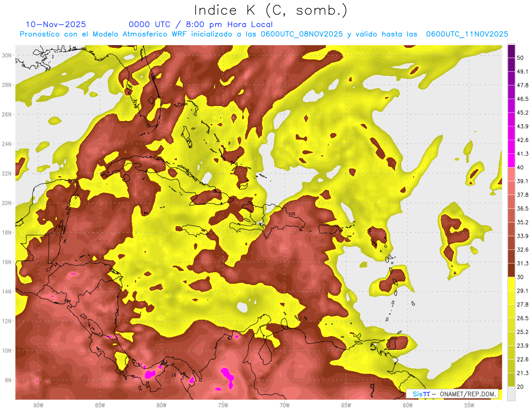The width and height of the screenshot is (532, 411).
Task: Click the "55W" longitude axis label
Action: pyautogui.click(x=469, y=406)
